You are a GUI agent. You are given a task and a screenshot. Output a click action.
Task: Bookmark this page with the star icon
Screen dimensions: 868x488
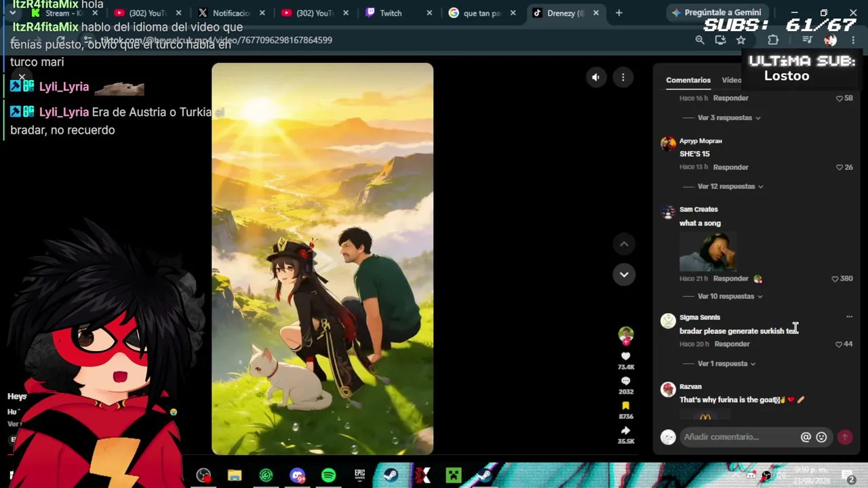[x=741, y=40]
